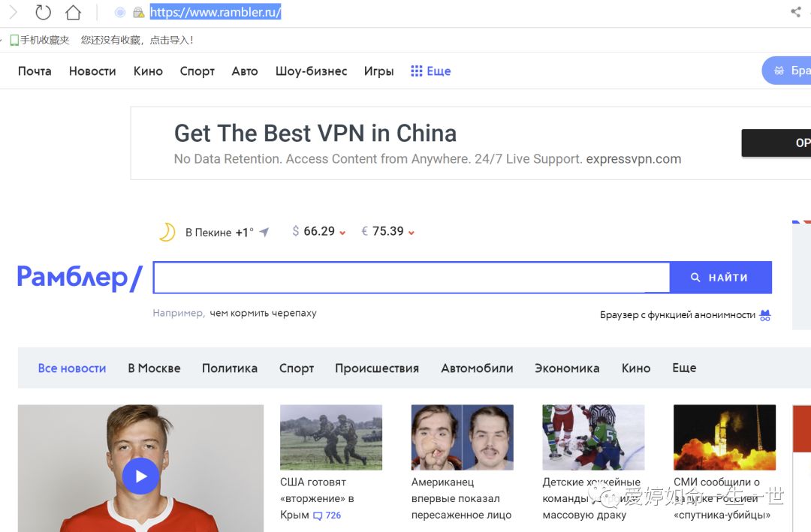Open Кино in the top navigation

(148, 71)
